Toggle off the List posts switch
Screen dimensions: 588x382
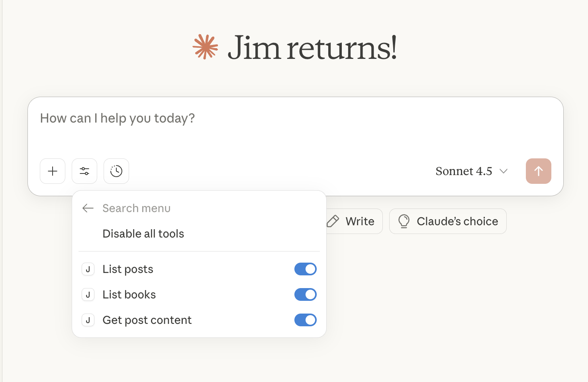305,269
